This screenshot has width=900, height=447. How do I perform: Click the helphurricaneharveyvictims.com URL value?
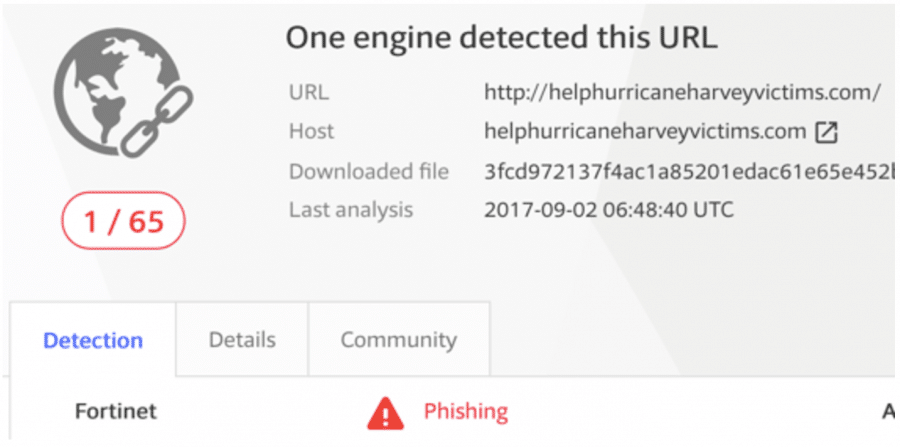[x=682, y=92]
